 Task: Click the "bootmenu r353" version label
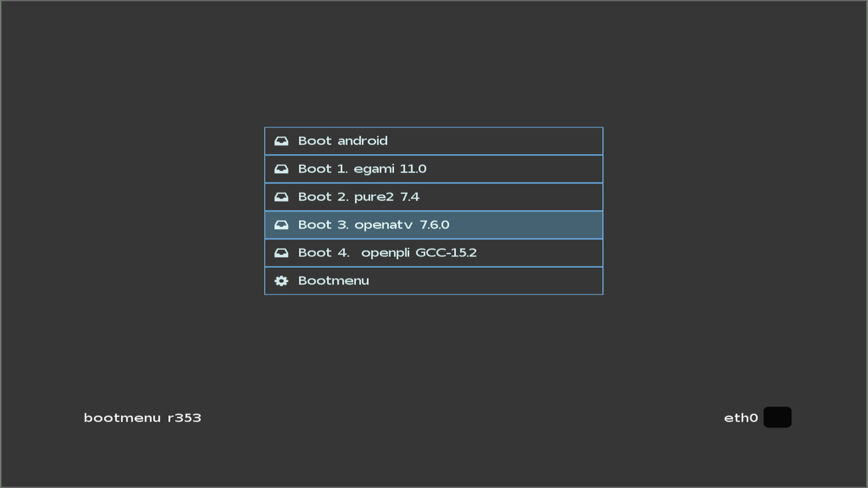(x=142, y=418)
